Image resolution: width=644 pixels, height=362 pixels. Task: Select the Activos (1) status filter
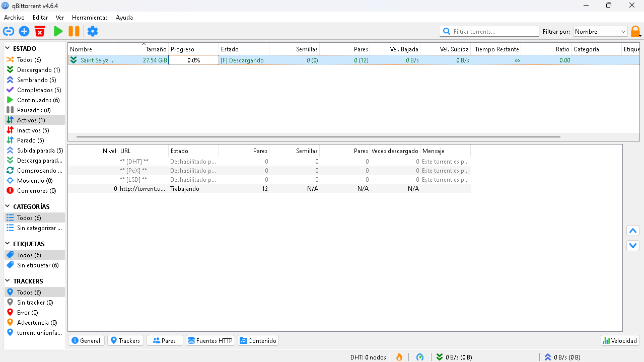pos(35,120)
